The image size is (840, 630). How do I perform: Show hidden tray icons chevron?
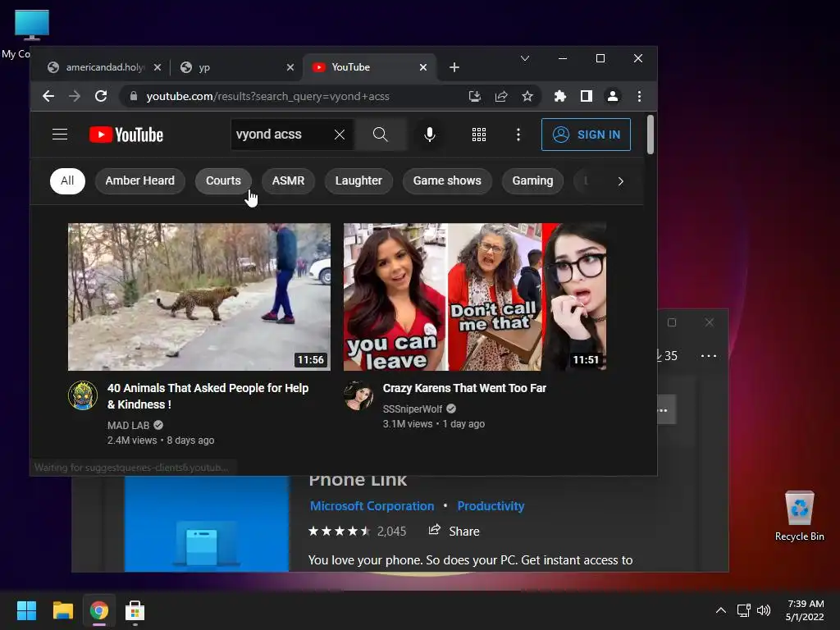721,610
